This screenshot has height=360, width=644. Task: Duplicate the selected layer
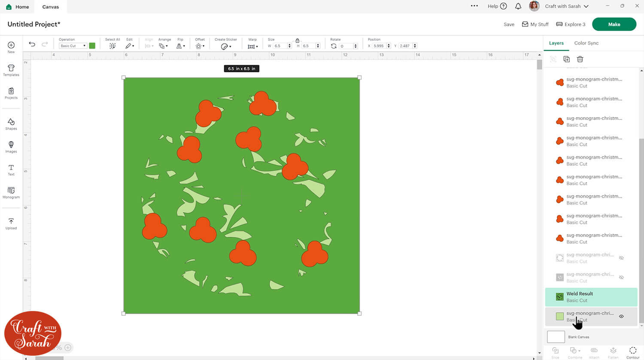pos(566,59)
